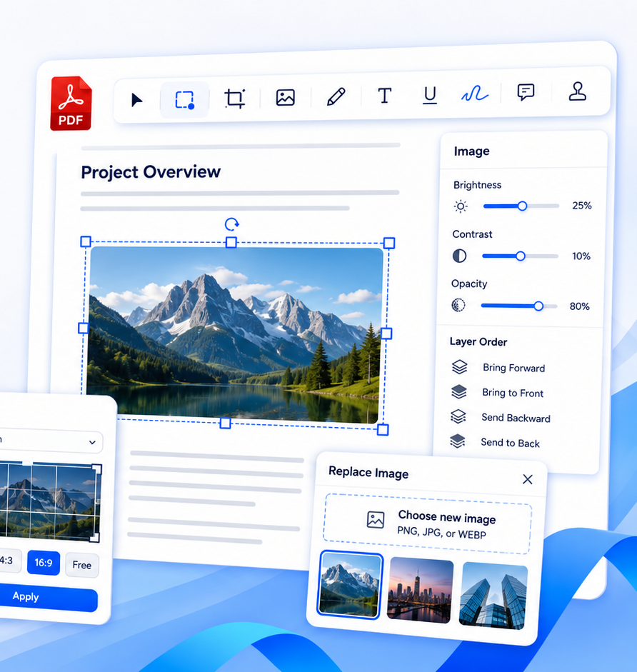Image resolution: width=637 pixels, height=672 pixels.
Task: Click the red PDF app logo
Action: [71, 104]
